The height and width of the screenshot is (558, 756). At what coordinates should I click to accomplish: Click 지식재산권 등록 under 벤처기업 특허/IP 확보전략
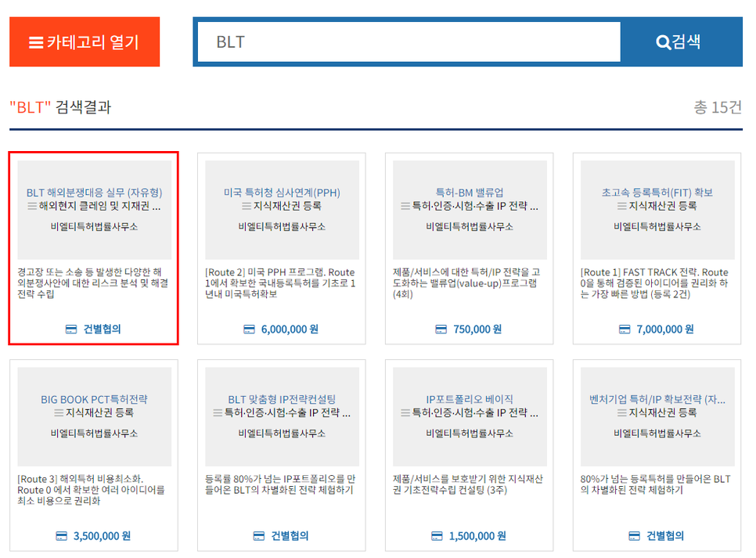pyautogui.click(x=663, y=413)
